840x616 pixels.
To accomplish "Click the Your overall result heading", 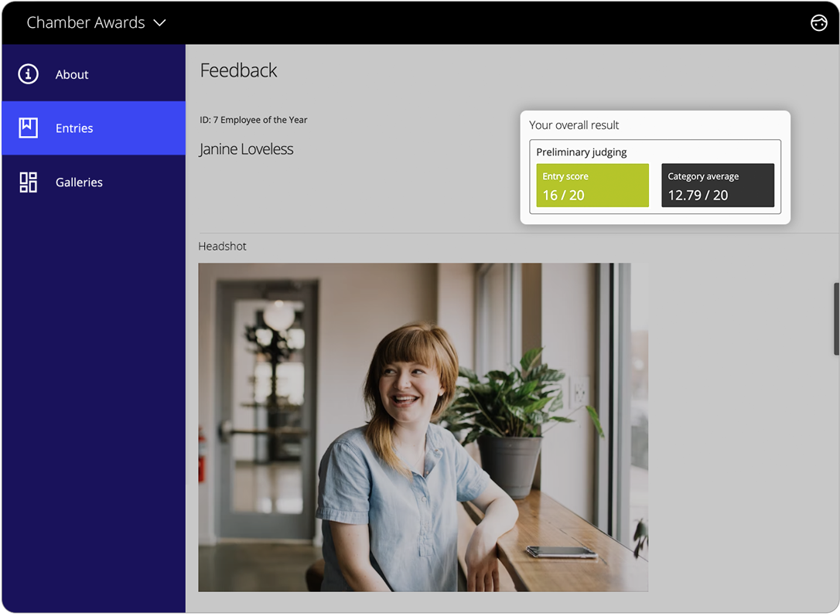I will tap(574, 125).
